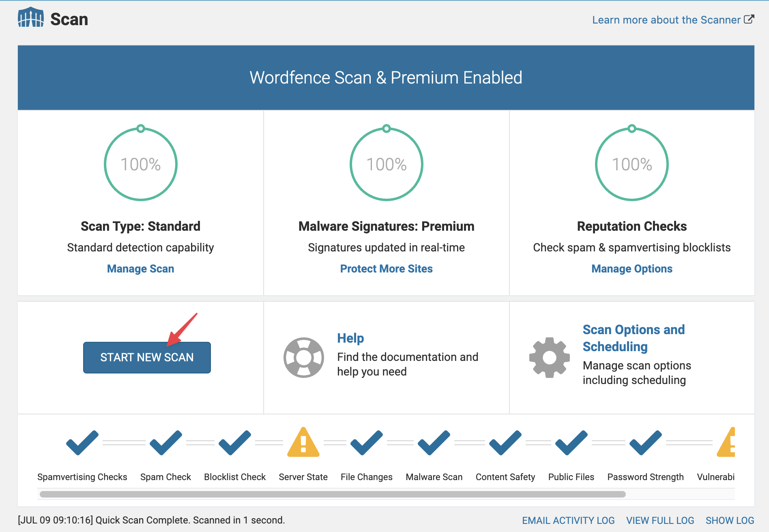Click the 'Server State' label
769x532 pixels.
303,477
